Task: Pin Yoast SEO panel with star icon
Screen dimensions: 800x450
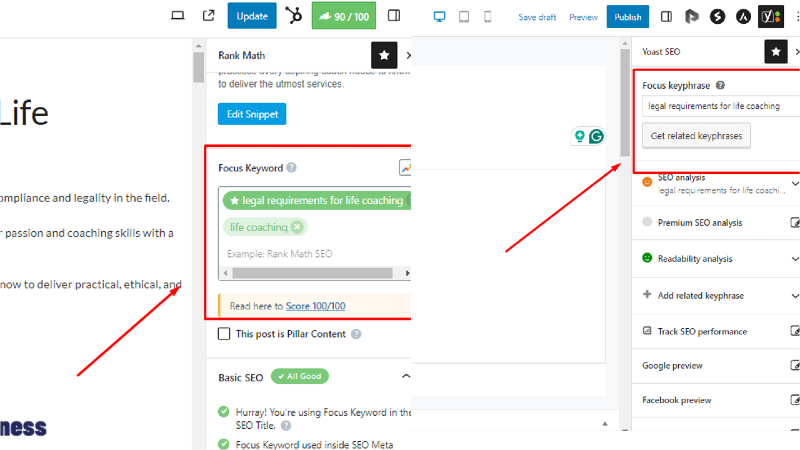Action: click(x=776, y=52)
